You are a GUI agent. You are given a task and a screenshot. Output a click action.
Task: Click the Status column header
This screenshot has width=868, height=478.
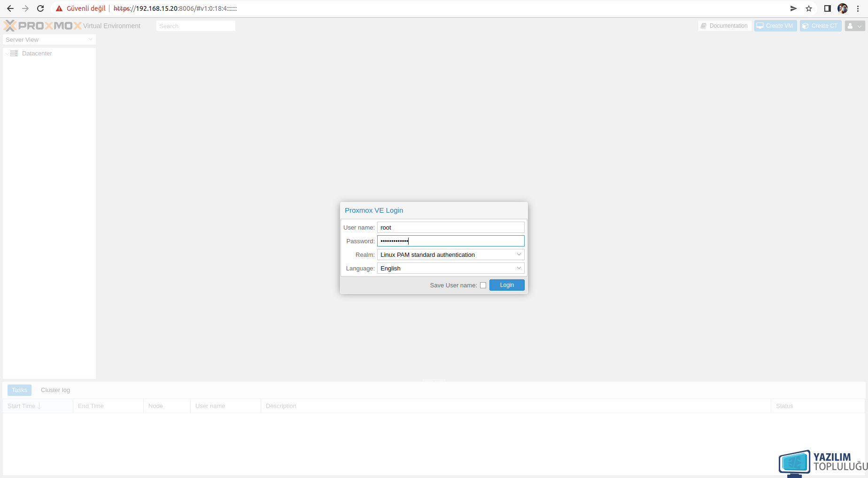[x=818, y=406]
